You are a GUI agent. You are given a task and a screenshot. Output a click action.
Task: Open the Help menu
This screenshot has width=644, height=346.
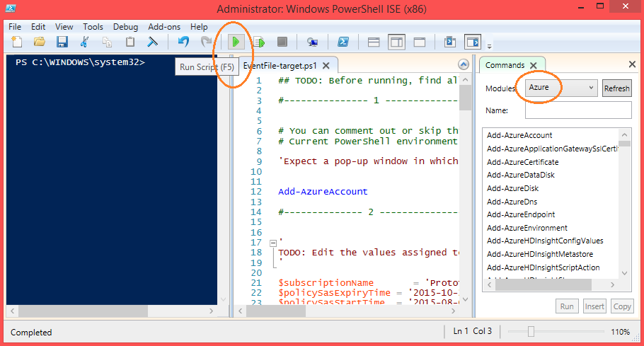point(199,27)
